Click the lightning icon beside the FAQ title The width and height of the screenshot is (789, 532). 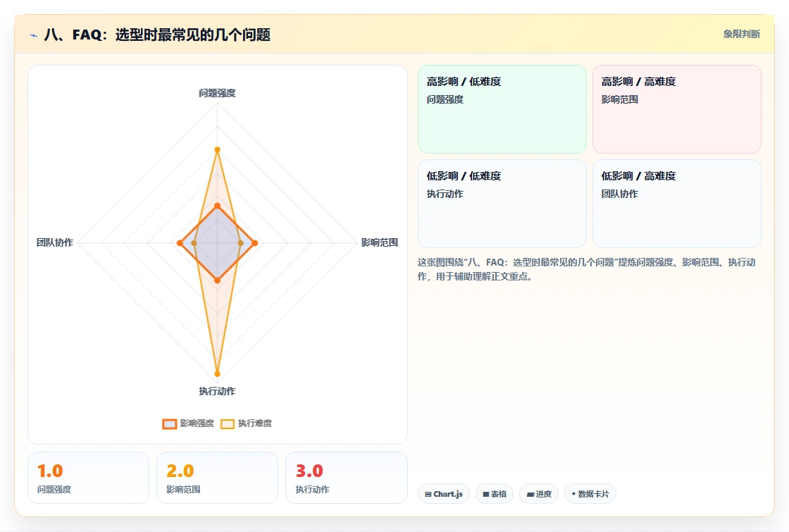coord(34,35)
